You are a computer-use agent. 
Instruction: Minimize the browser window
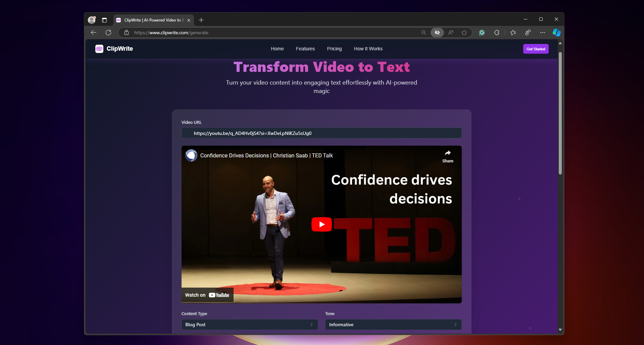pos(526,19)
